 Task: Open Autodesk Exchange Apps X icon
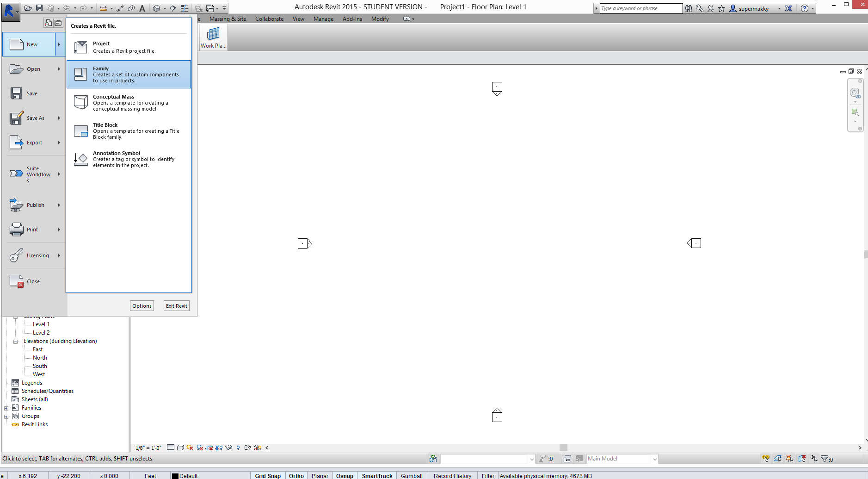point(788,8)
